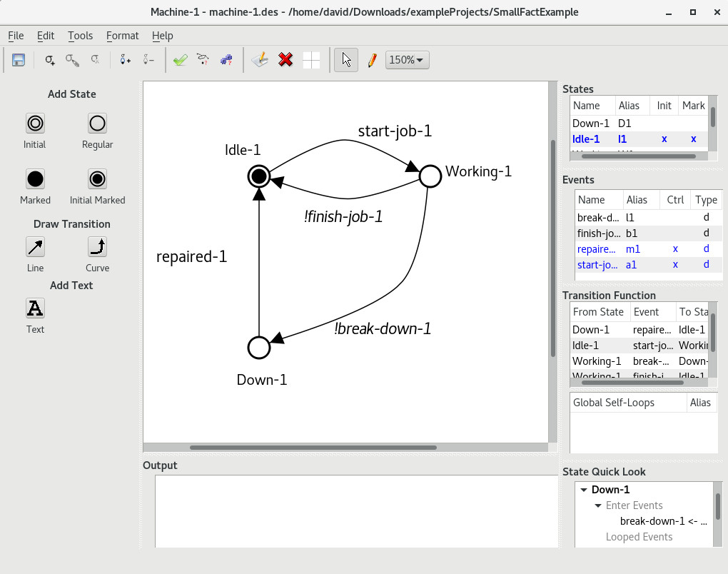Open the 150% zoom dropdown
This screenshot has width=728, height=574.
tap(408, 61)
